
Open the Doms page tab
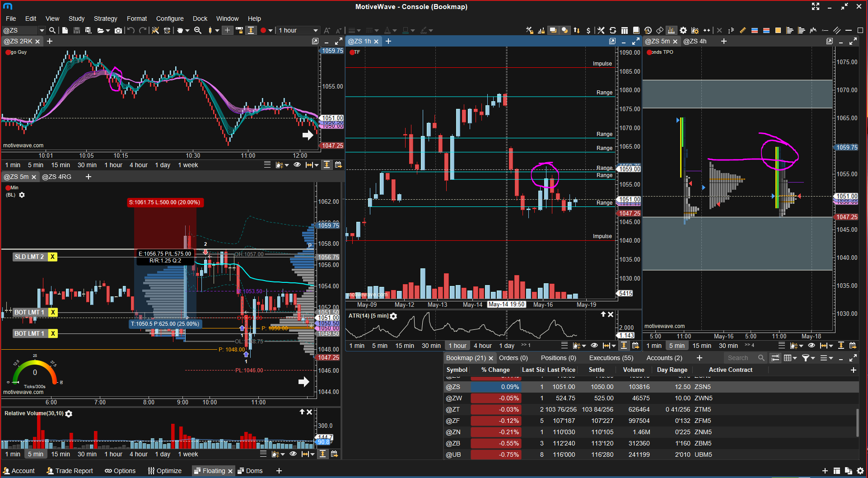[x=250, y=471]
